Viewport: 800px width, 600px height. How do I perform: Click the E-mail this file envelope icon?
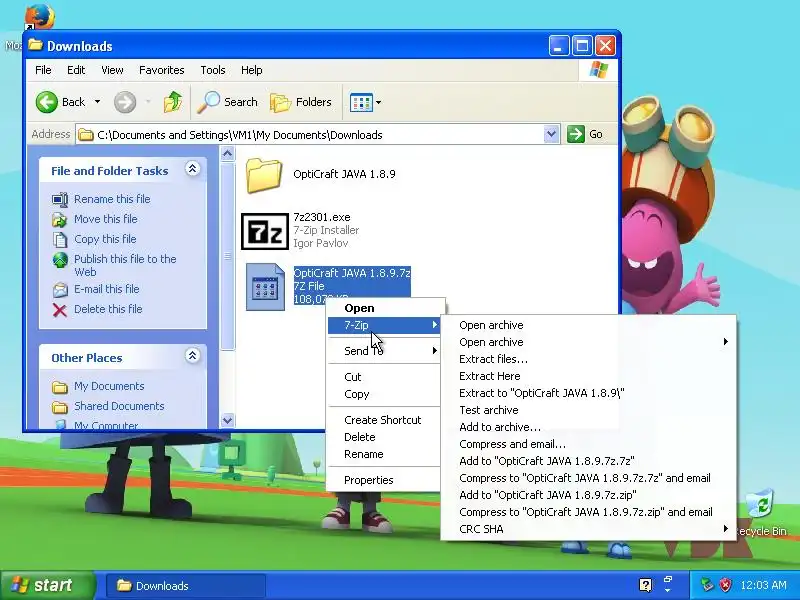click(x=60, y=290)
